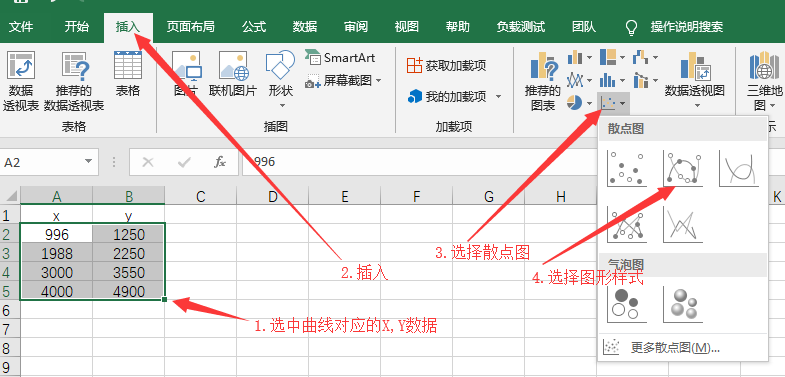Click cell containing 996

[x=57, y=234]
